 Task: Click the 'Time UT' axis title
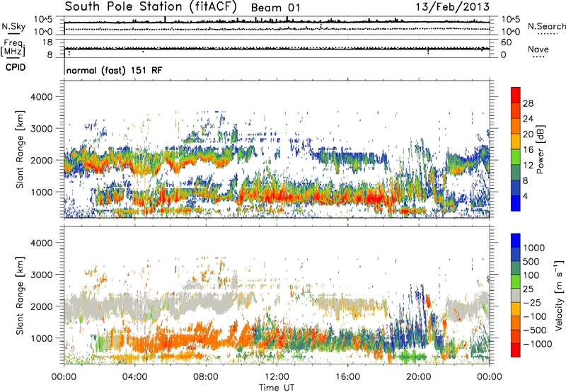pos(277,388)
